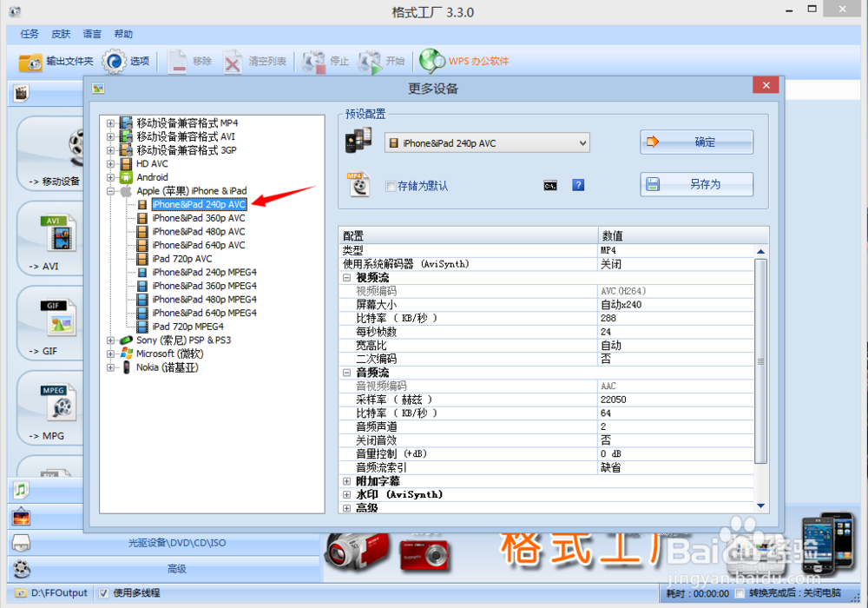Open the Language menu
Viewport: 868px width, 608px height.
pos(92,34)
